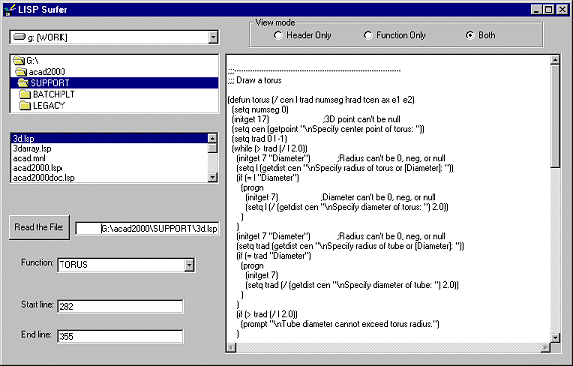Click file list scroll down arrow
The height and width of the screenshot is (366, 573).
213,177
